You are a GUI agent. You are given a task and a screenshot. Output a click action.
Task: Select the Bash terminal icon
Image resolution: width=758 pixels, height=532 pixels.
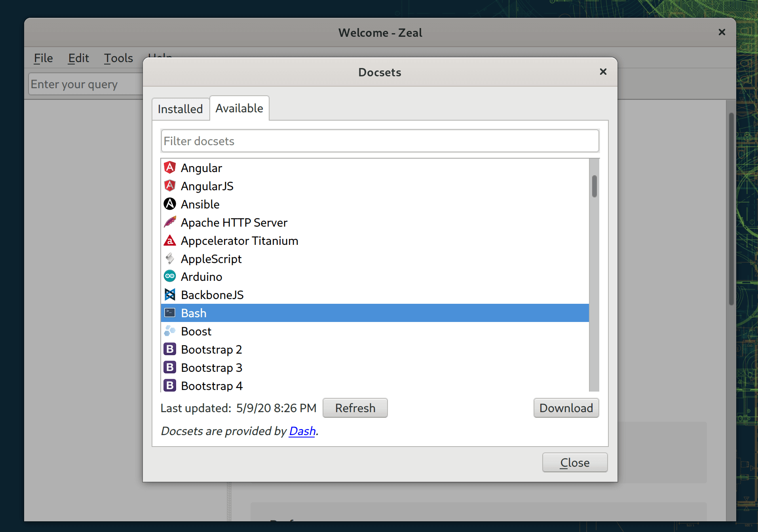pyautogui.click(x=170, y=313)
